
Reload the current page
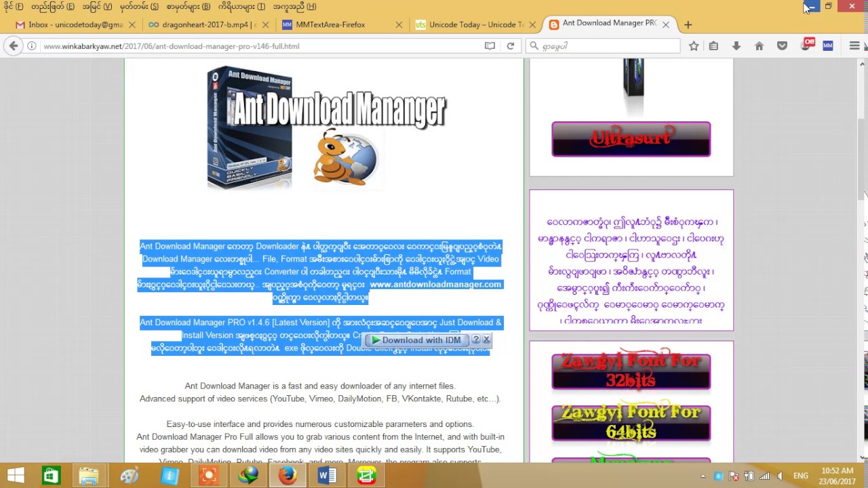511,46
